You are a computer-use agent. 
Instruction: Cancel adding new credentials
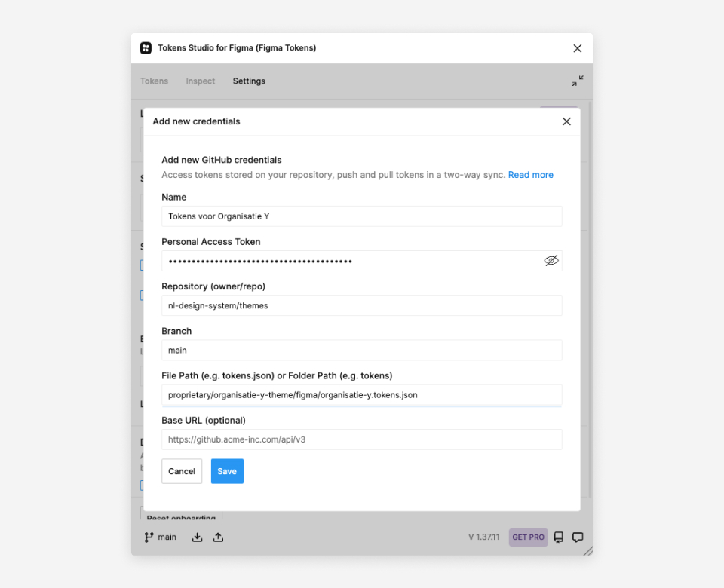click(182, 471)
